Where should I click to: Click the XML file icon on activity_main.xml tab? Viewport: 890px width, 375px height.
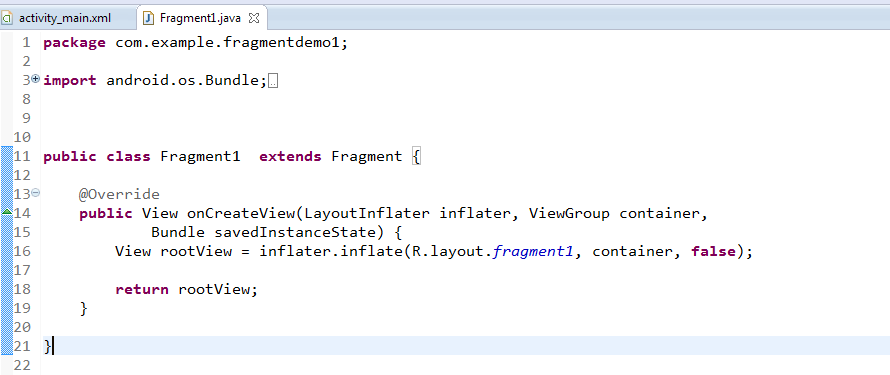(7, 18)
